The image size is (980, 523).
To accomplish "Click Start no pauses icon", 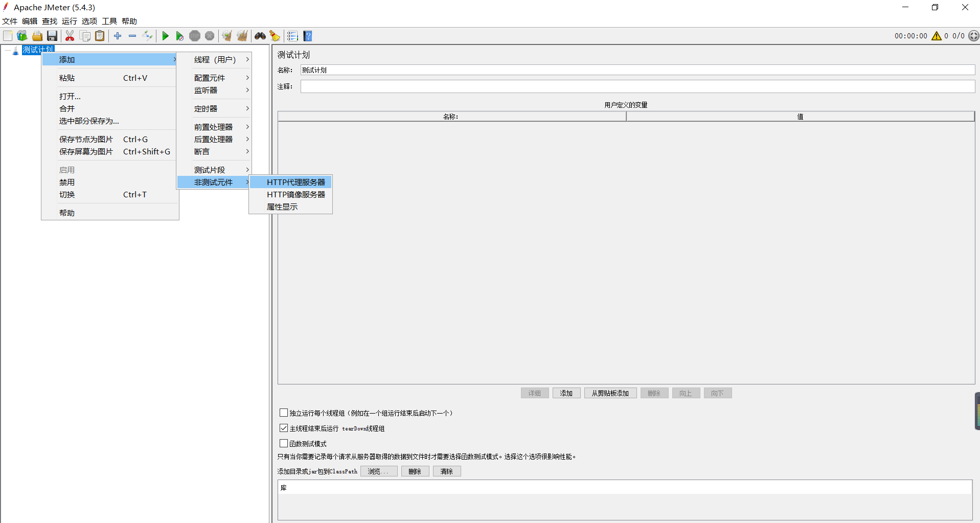I will click(179, 36).
